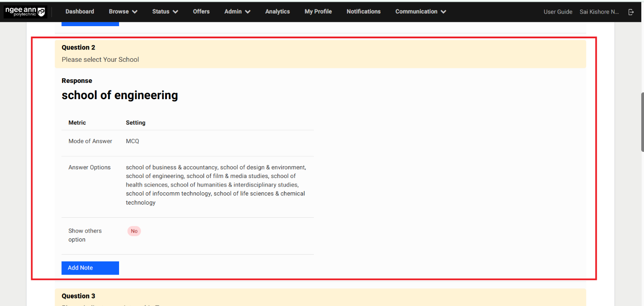The width and height of the screenshot is (644, 306).
Task: Open My Profile from the navbar
Action: coord(318,12)
